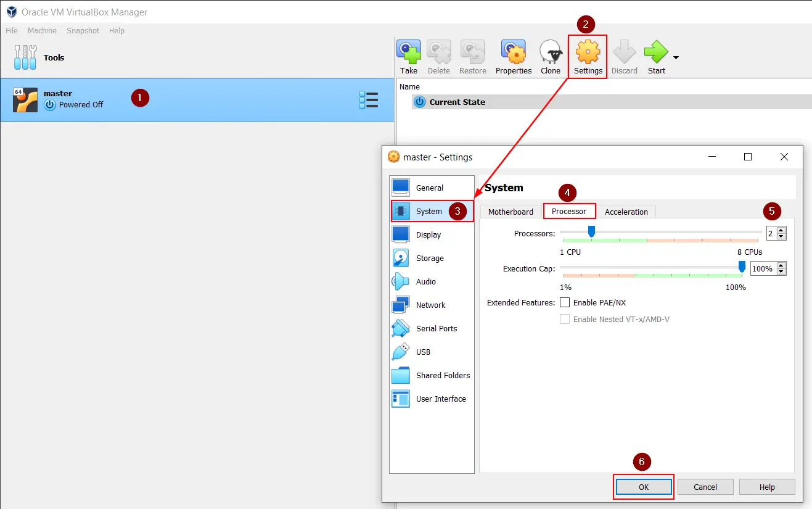Click the Clone sheep icon
This screenshot has height=509, width=812.
[551, 58]
